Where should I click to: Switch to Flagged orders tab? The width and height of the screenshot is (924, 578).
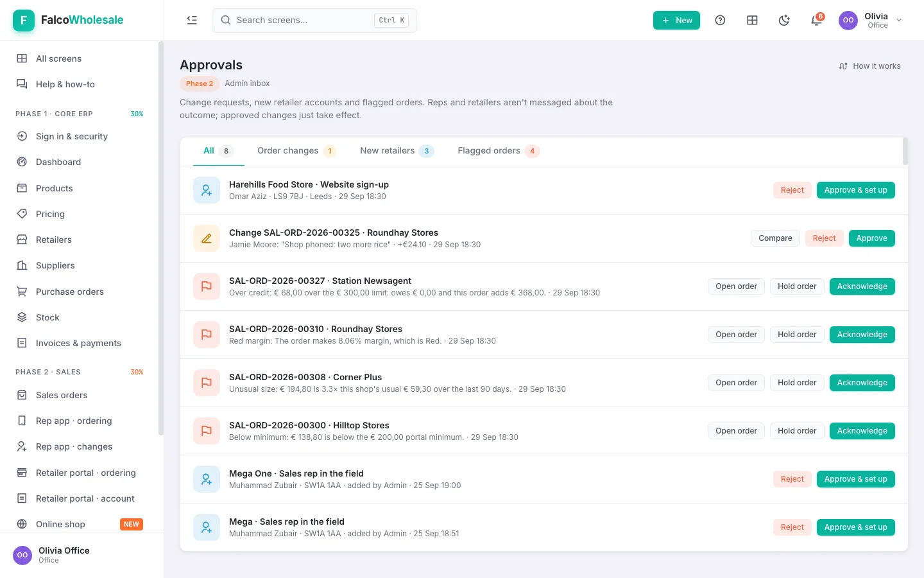(498, 151)
